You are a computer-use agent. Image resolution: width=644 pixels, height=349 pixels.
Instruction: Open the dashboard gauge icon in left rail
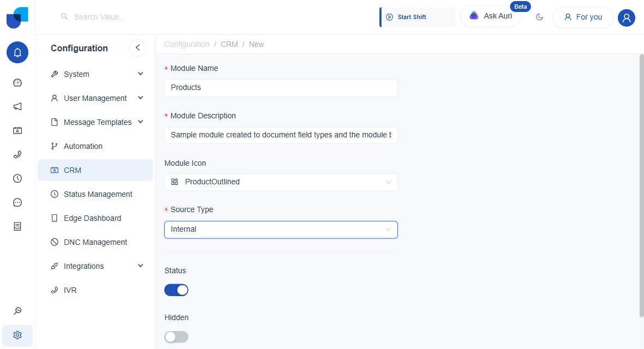tap(17, 82)
